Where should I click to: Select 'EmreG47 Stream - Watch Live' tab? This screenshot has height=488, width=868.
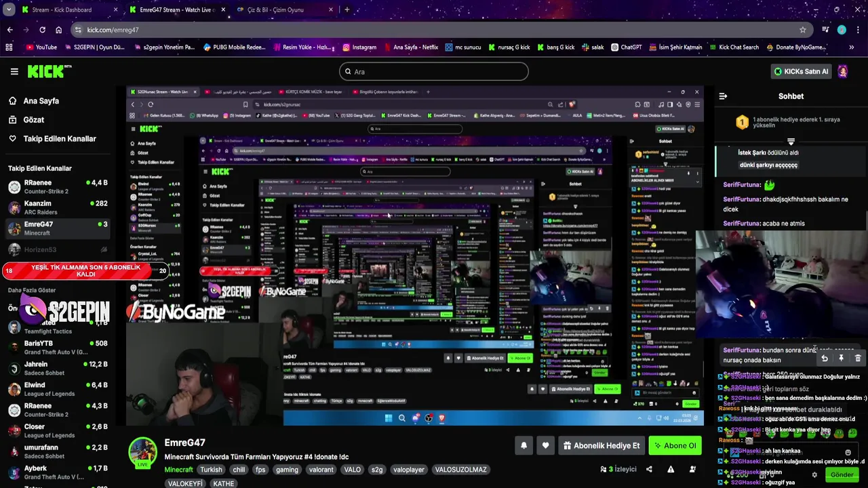coord(176,10)
